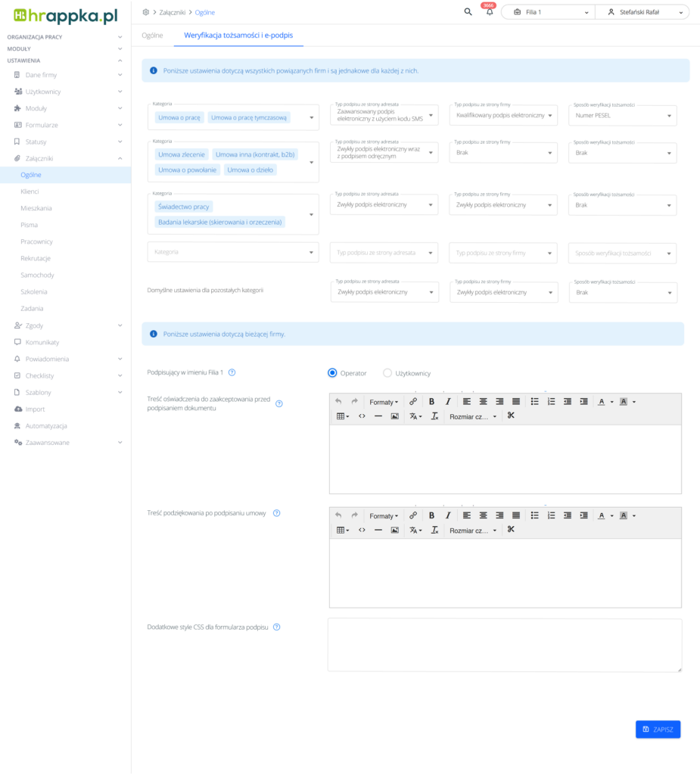Select the Użytkownicy radio button
Image resolution: width=700 pixels, height=775 pixels.
pyautogui.click(x=387, y=373)
